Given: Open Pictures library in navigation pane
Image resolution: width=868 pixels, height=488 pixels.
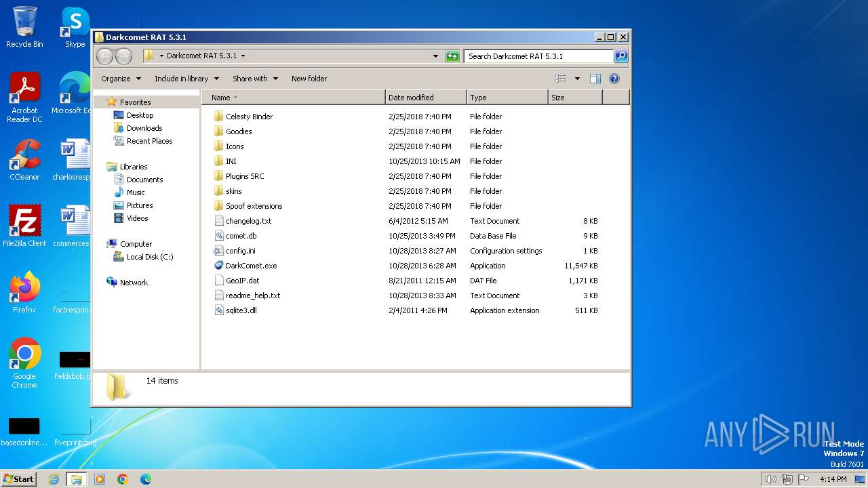Looking at the screenshot, I should (x=140, y=205).
